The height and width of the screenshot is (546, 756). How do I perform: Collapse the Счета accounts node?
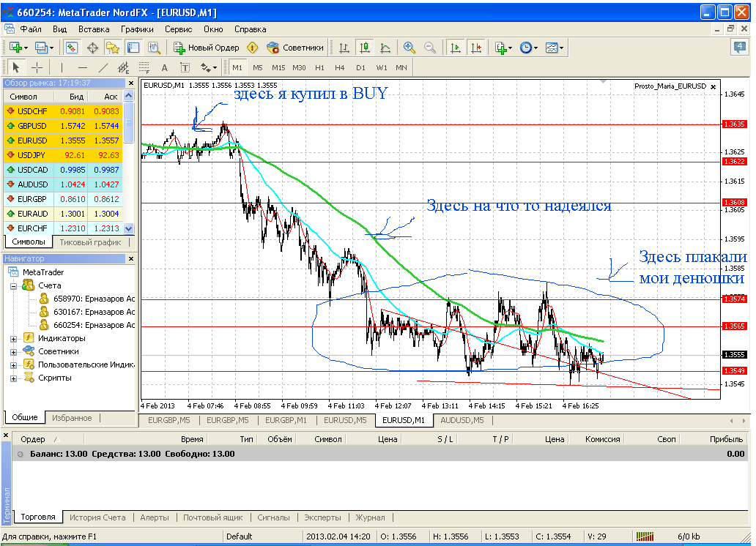[x=14, y=285]
